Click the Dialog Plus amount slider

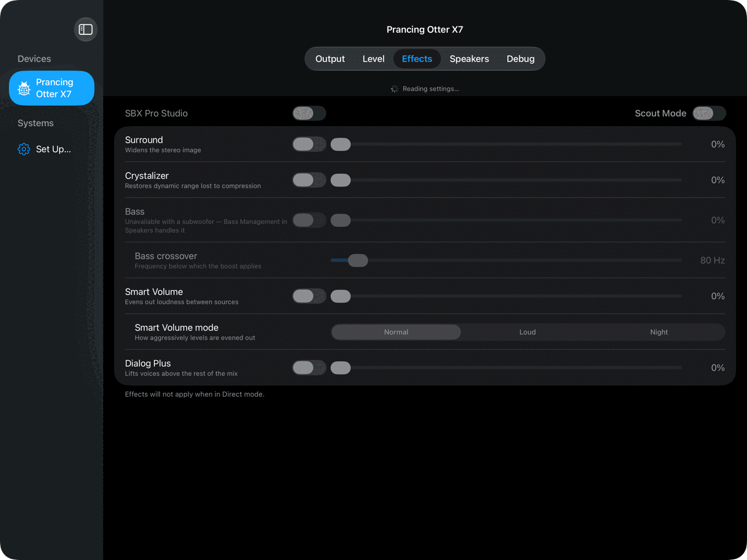coord(506,368)
